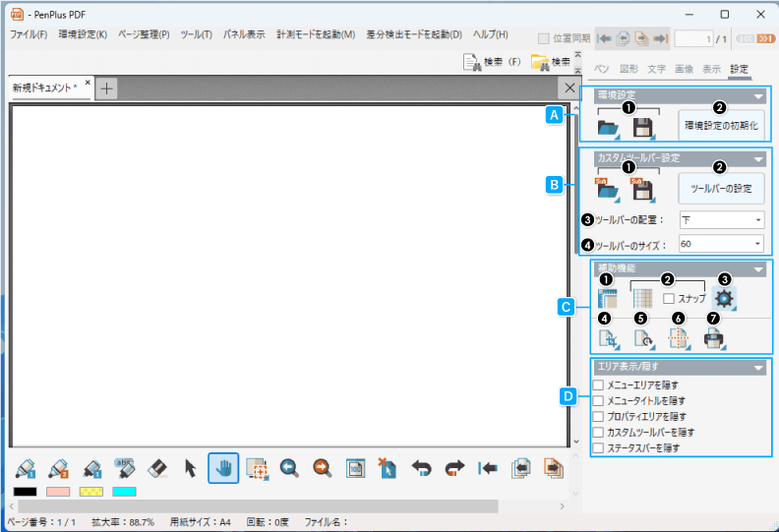Switch to the 図形 tab

(629, 69)
